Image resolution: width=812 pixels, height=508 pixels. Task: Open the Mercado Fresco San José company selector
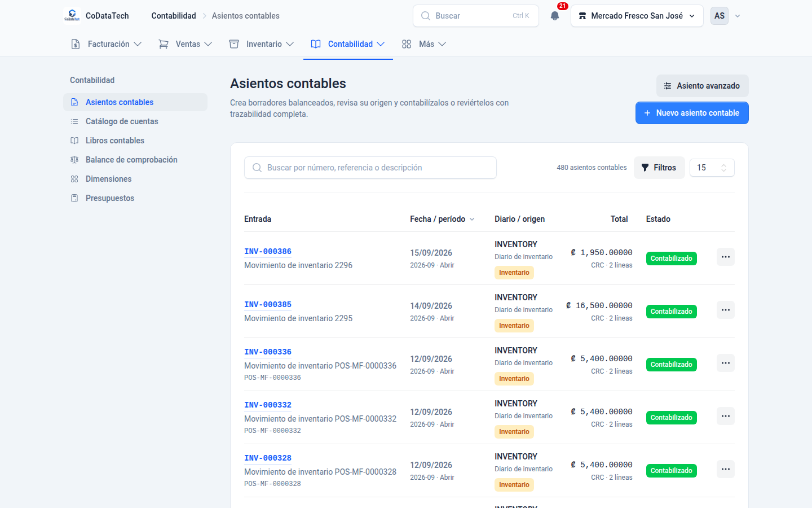pyautogui.click(x=637, y=16)
